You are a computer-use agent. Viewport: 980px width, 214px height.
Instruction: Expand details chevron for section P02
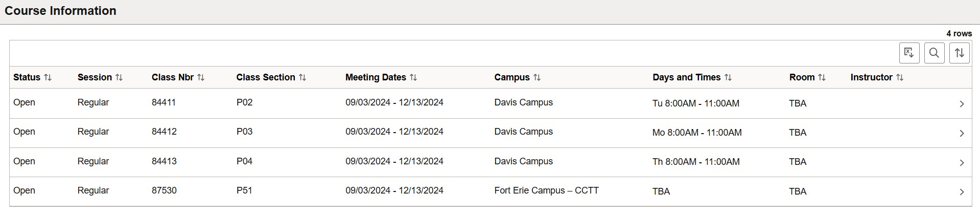click(962, 104)
